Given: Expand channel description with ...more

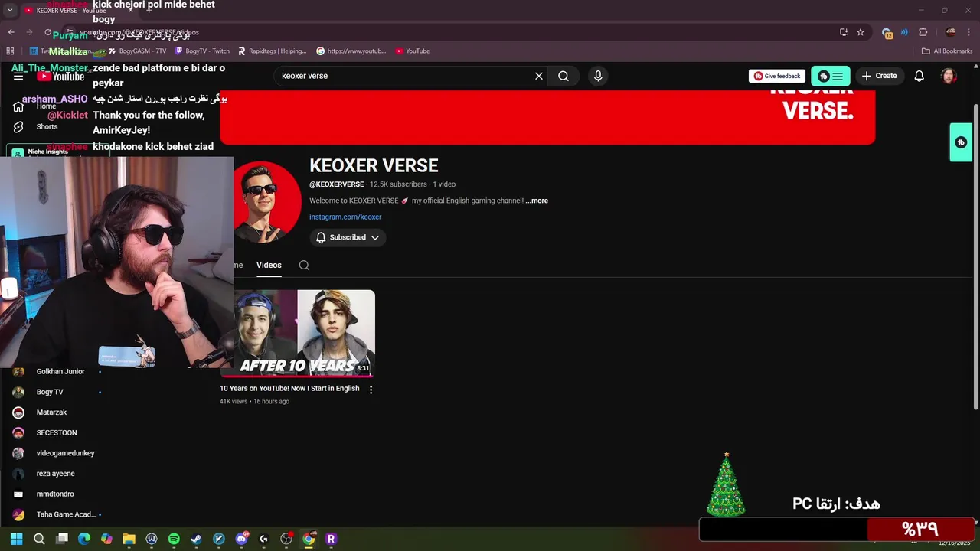Looking at the screenshot, I should click(537, 201).
